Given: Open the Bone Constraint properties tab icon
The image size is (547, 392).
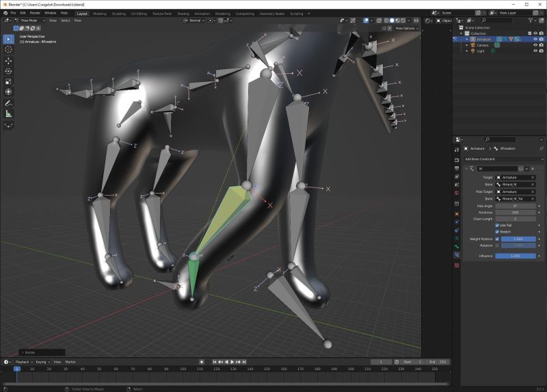Looking at the screenshot, I should pyautogui.click(x=457, y=255).
